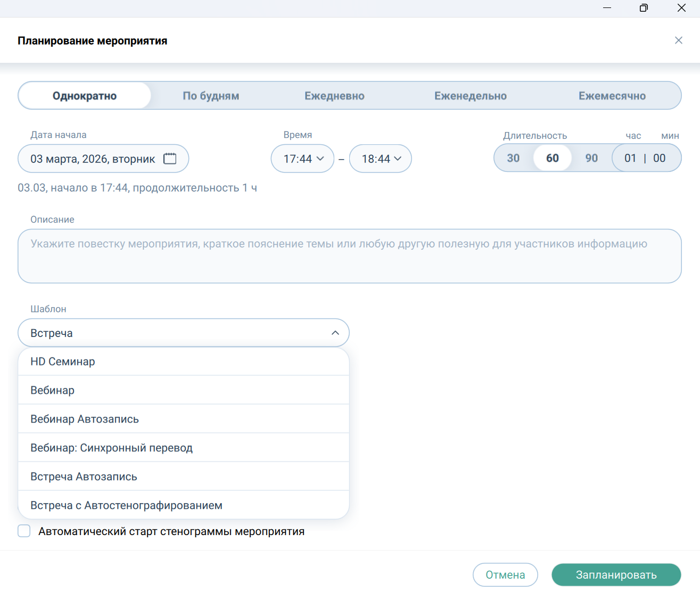Click the Описание text field

349,256
